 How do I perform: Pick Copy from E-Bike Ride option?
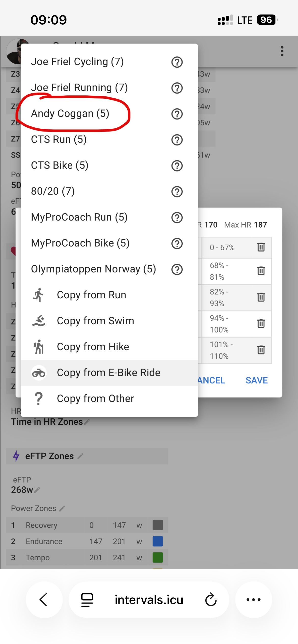tap(109, 373)
